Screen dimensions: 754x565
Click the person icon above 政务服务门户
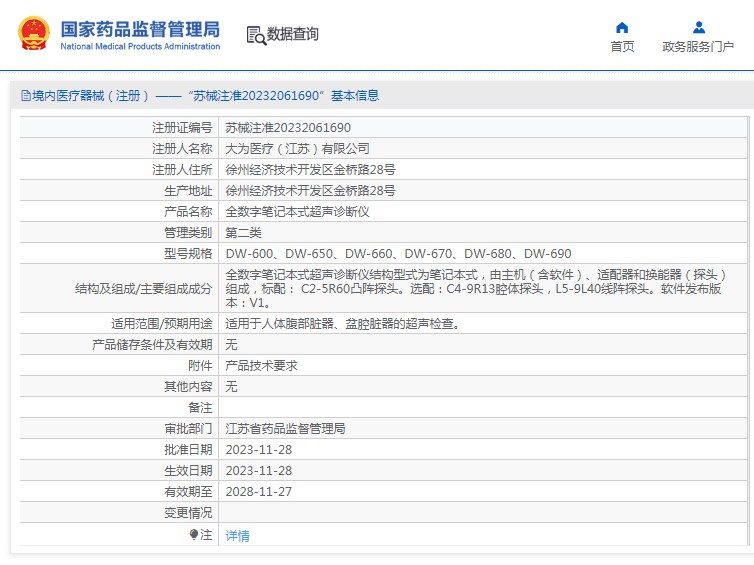[699, 27]
